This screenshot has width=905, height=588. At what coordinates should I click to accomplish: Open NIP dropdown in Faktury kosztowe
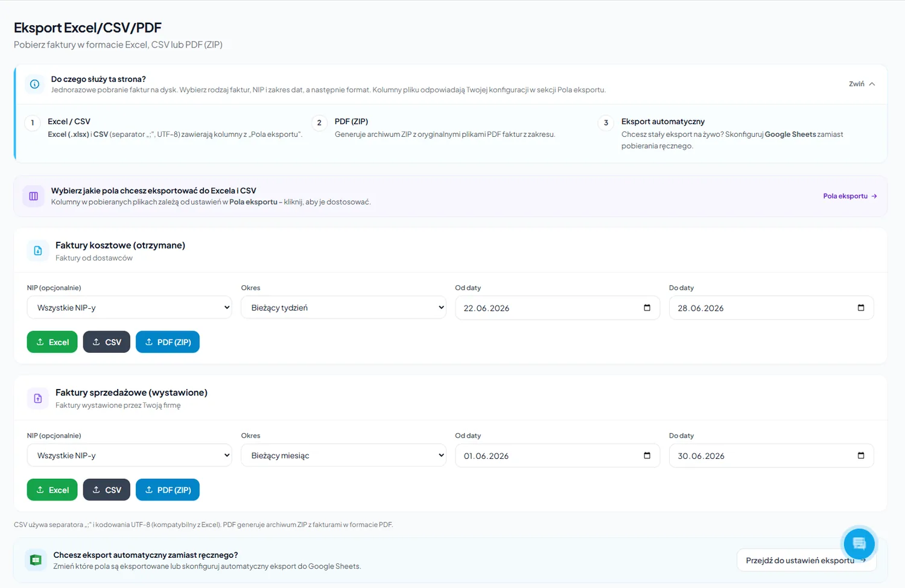coord(130,308)
